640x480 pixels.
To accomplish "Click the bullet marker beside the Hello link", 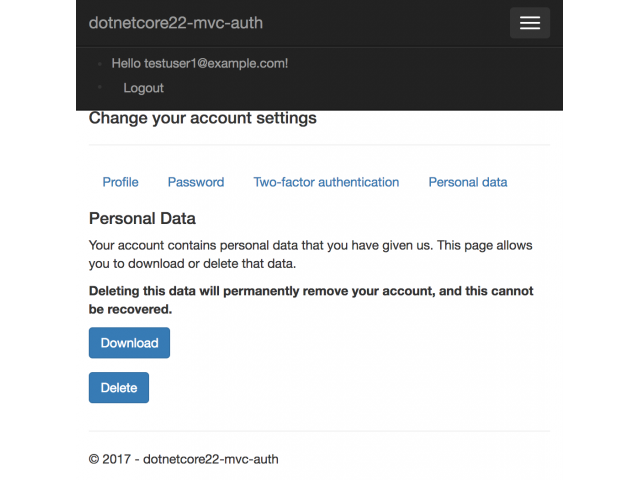I will (99, 64).
